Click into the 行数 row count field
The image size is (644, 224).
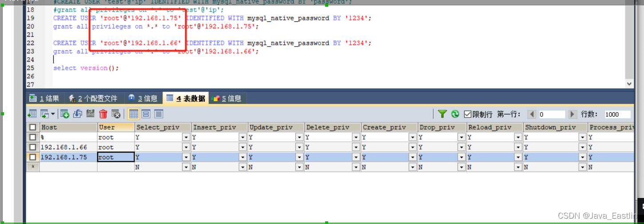617,114
